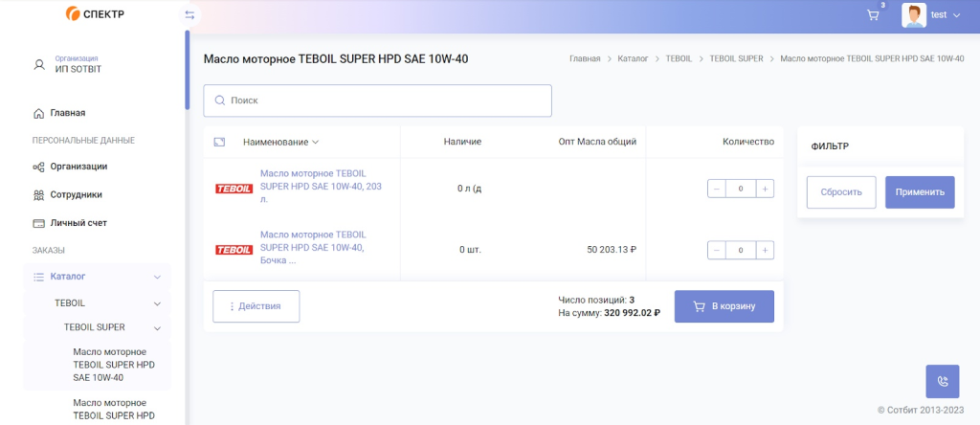Click the В корзину add-to-cart button

pyautogui.click(x=724, y=306)
